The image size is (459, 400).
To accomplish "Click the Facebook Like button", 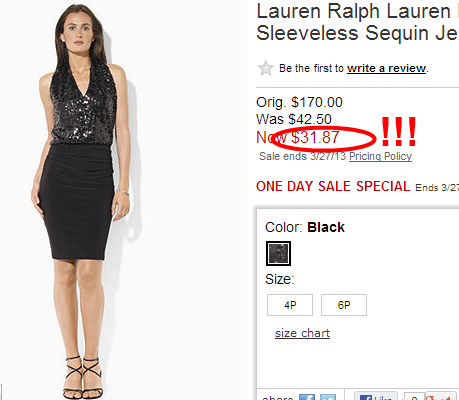I will (376, 396).
